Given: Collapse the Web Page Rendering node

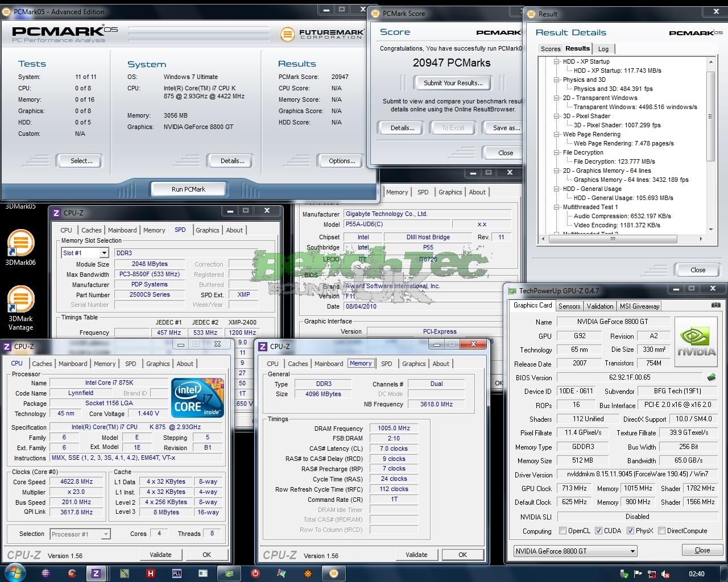Looking at the screenshot, I should (x=557, y=134).
